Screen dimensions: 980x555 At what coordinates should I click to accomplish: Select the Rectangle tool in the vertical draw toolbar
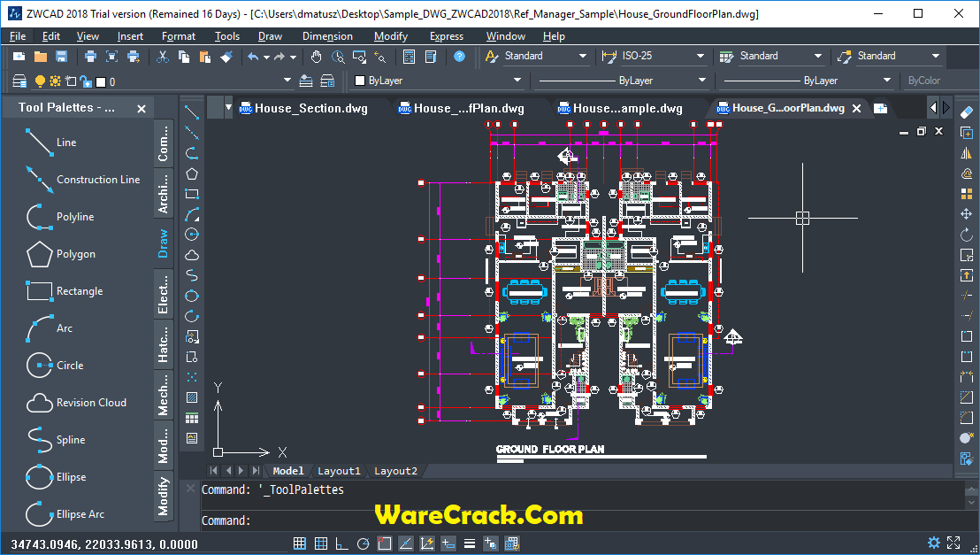192,194
